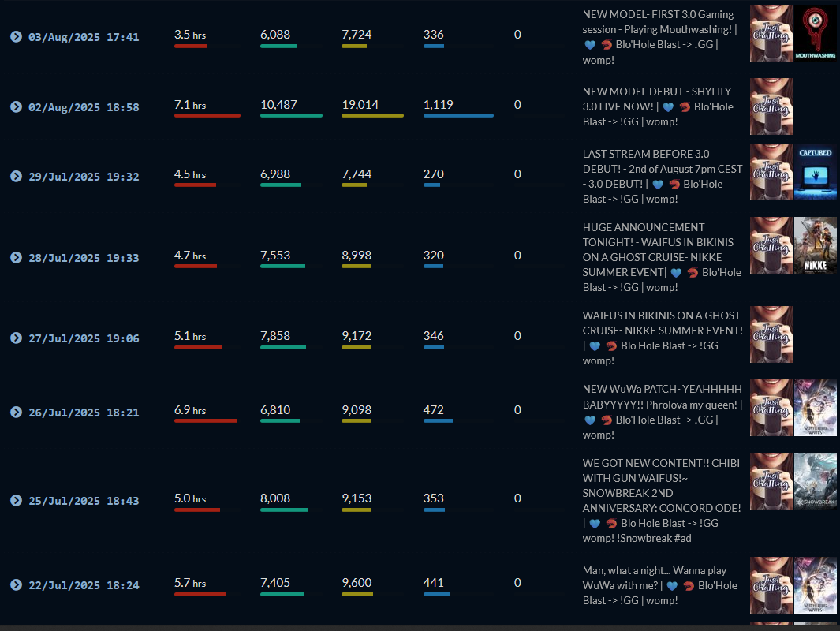Viewport: 840px width, 631px height.
Task: Click the 19,014 peak viewers value
Action: (x=360, y=105)
